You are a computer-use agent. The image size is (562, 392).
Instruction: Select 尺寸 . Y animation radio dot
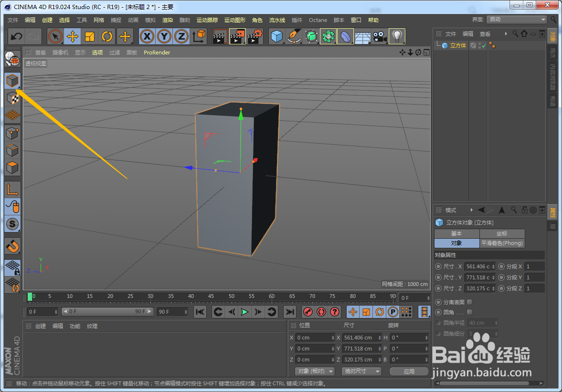tap(438, 277)
